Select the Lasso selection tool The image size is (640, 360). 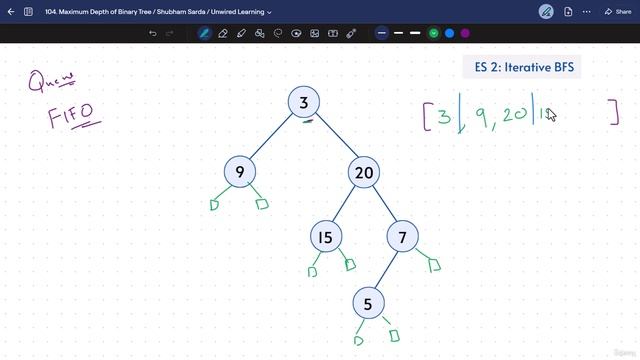click(x=278, y=33)
